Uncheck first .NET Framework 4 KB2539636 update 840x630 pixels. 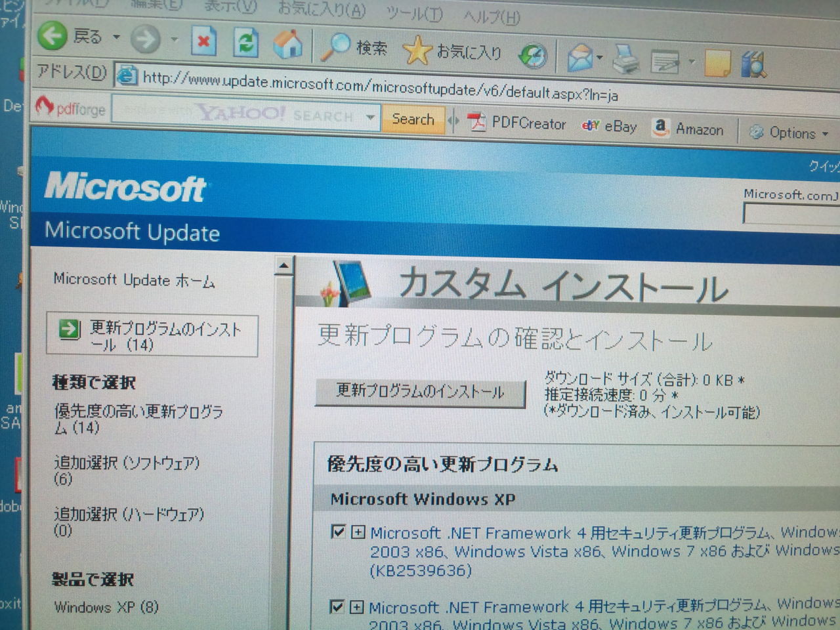338,531
